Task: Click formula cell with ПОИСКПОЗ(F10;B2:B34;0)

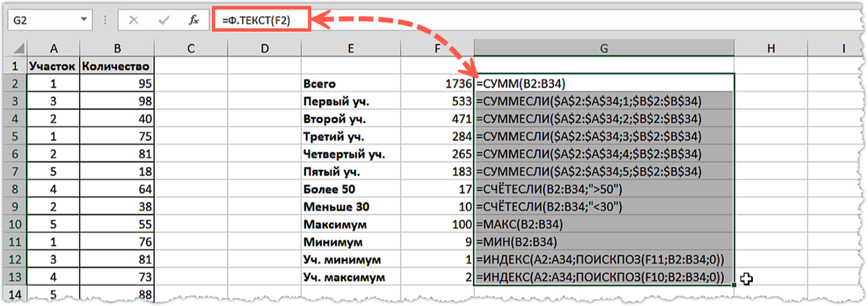Action: pos(604,277)
